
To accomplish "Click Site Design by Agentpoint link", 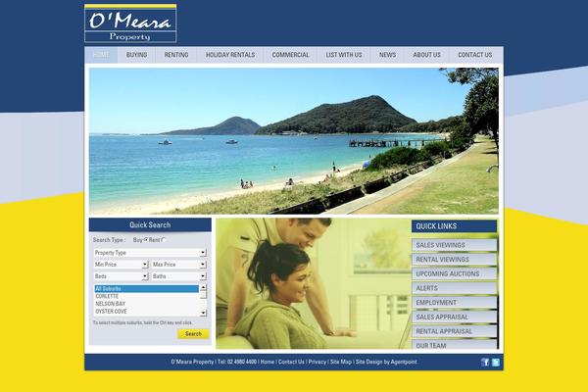I will point(386,362).
